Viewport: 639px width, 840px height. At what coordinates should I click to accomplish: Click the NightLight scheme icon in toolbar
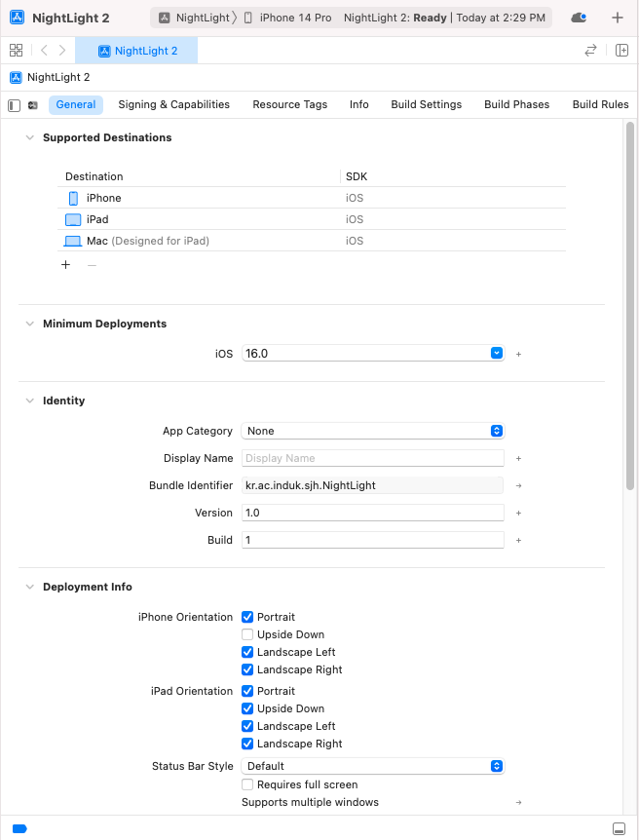(x=165, y=18)
